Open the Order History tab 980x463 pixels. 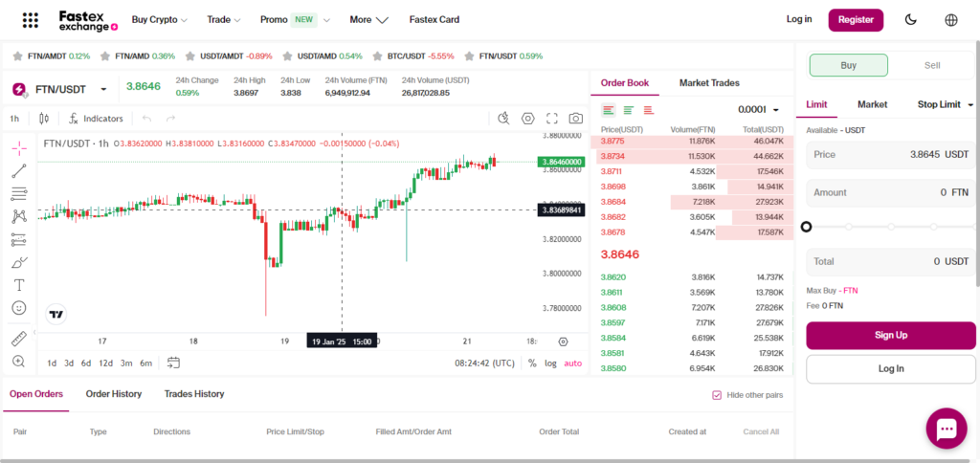[114, 393]
